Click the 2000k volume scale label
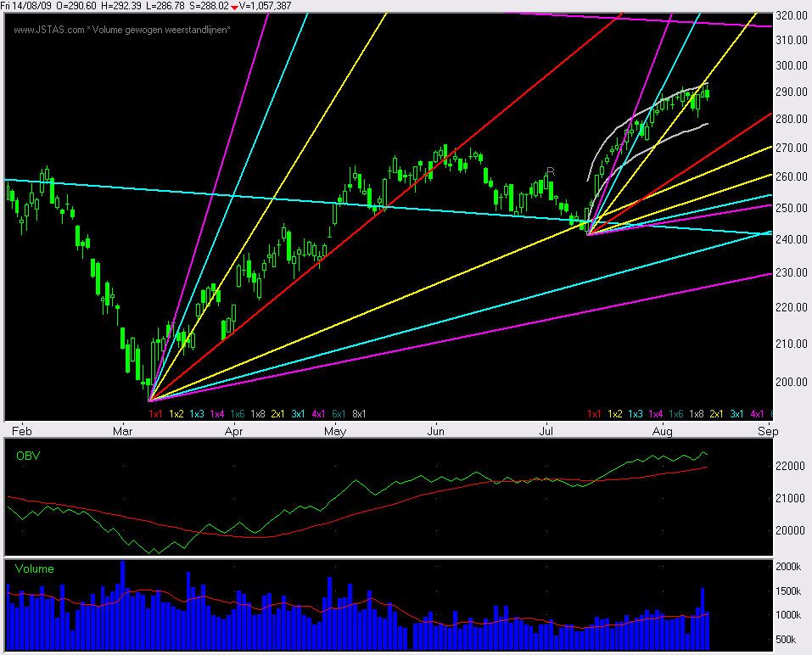Viewport: 812px width, 655px height. (792, 567)
